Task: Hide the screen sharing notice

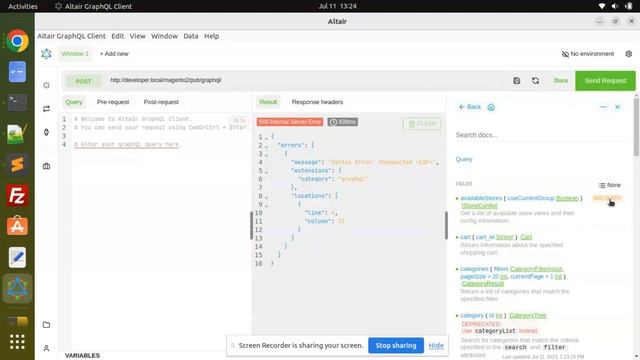Action: click(436, 346)
